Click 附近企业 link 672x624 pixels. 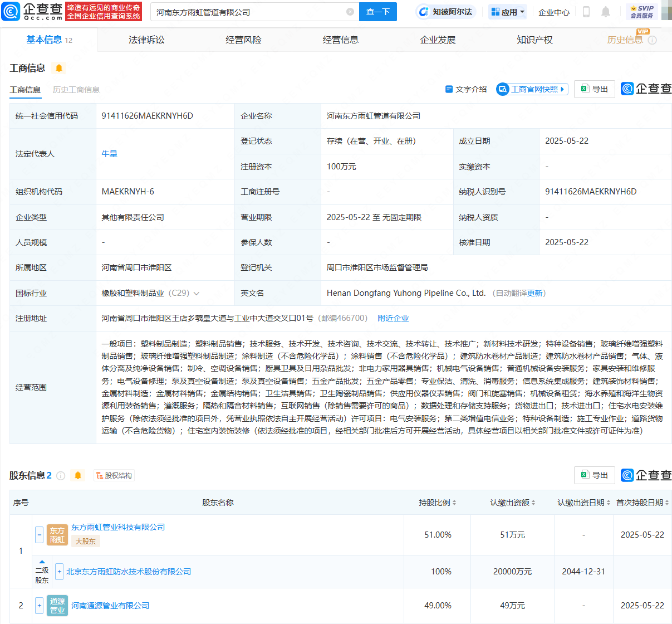tap(393, 318)
